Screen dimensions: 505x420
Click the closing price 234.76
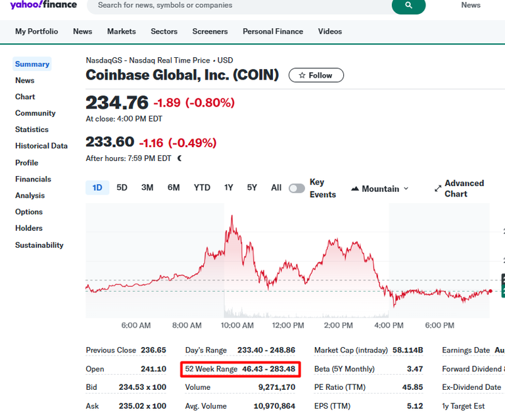pos(117,103)
